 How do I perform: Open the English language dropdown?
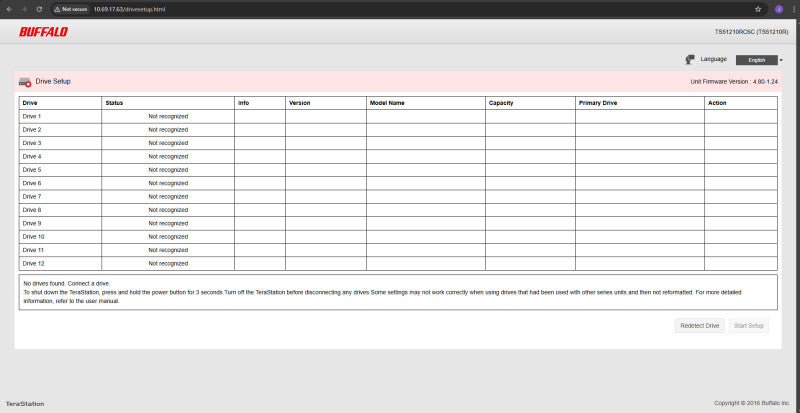click(x=757, y=60)
